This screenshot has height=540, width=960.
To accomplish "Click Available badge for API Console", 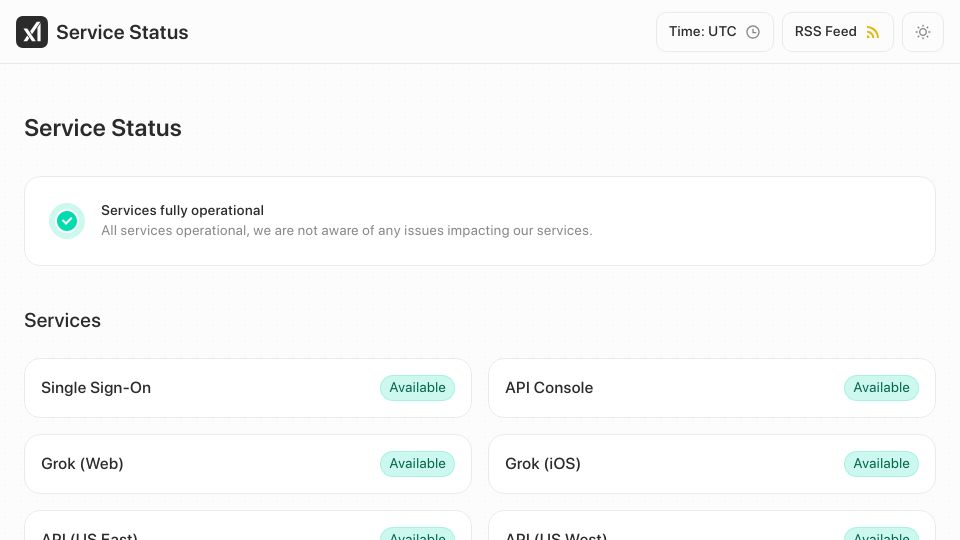I will (x=882, y=388).
